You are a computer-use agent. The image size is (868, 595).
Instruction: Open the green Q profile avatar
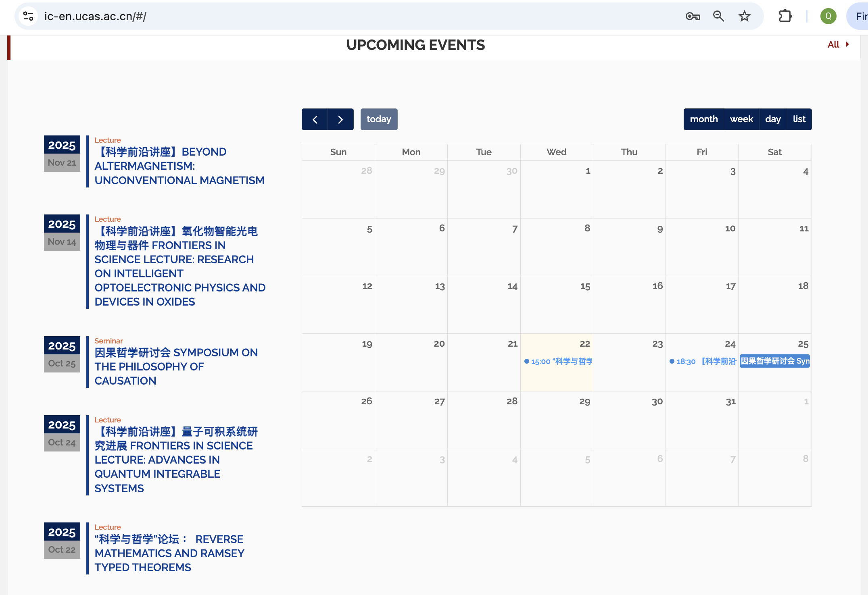tap(828, 16)
